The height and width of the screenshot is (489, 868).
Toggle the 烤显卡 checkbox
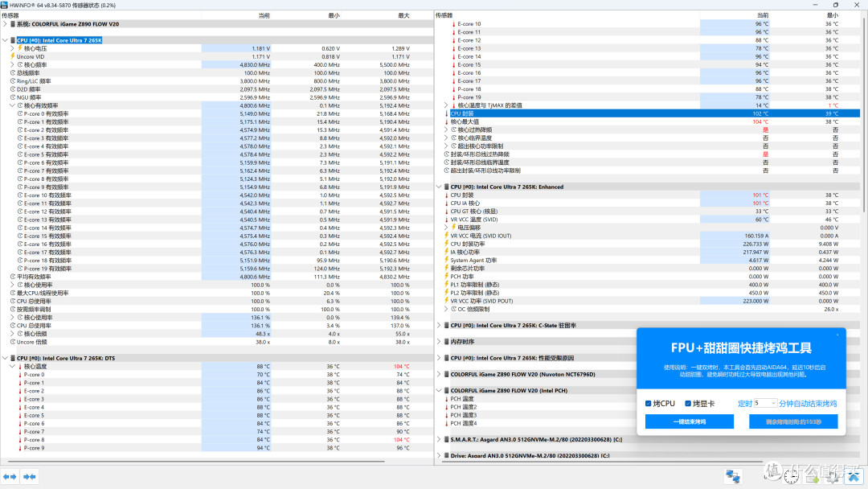coord(688,404)
